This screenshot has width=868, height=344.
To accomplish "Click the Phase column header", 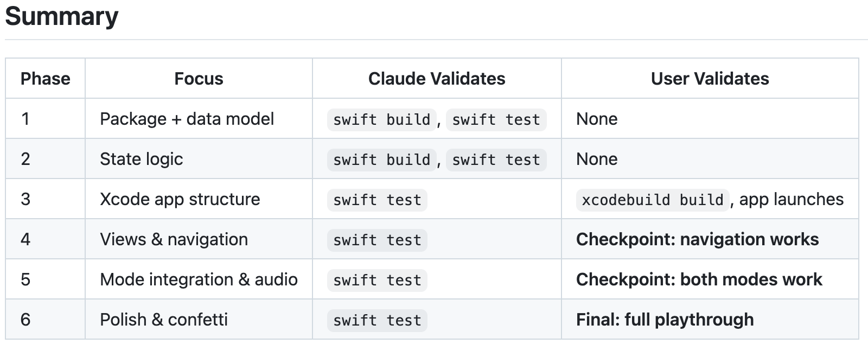I will click(x=45, y=79).
